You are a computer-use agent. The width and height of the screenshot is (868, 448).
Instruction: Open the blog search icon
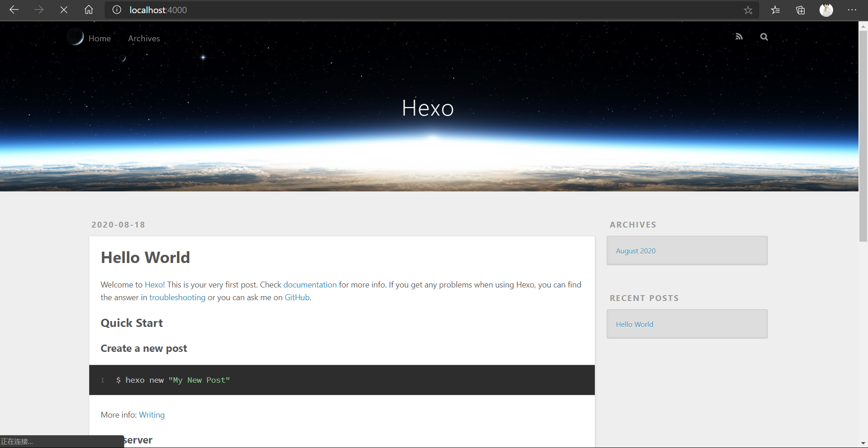tap(764, 37)
